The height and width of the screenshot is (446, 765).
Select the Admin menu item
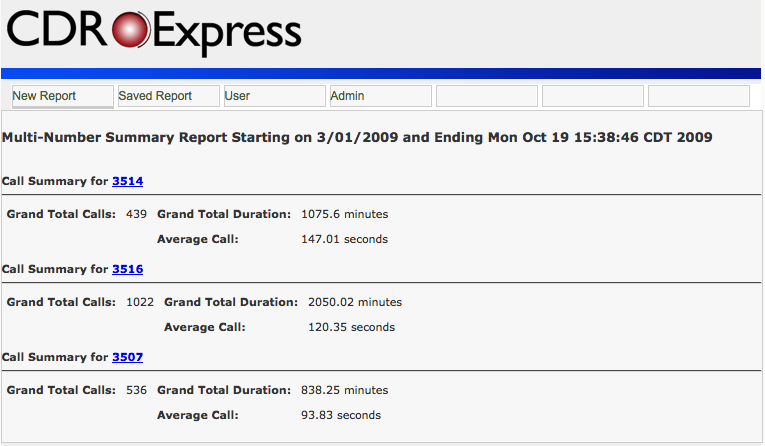coord(380,96)
